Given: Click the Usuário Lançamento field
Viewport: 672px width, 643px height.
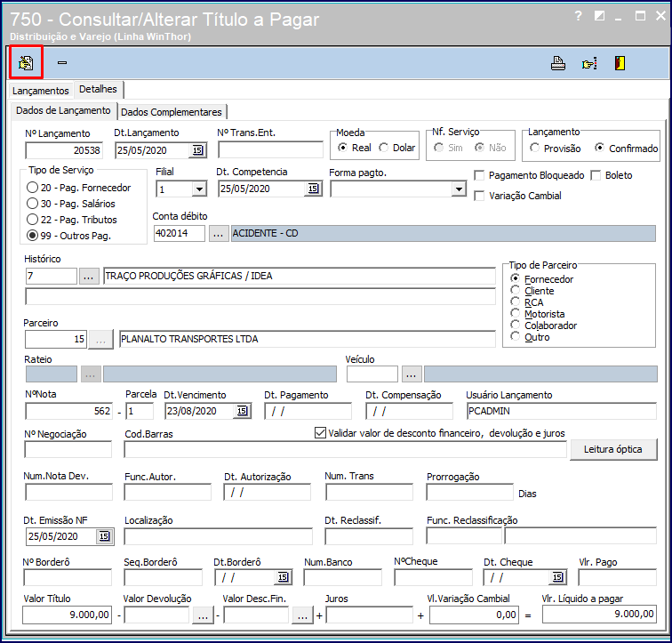Looking at the screenshot, I should click(x=562, y=411).
